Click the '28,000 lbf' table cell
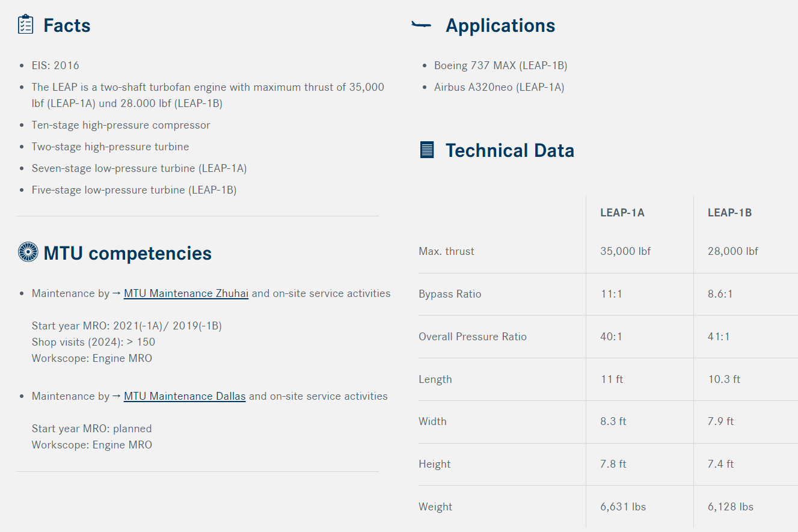This screenshot has height=532, width=798. click(x=733, y=251)
